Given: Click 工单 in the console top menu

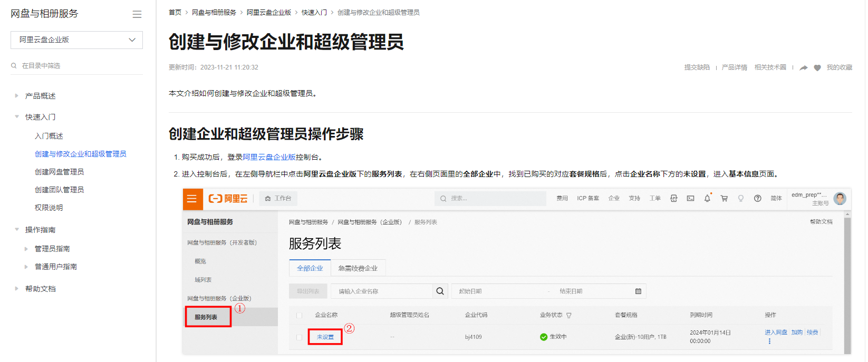Looking at the screenshot, I should click(x=655, y=199).
